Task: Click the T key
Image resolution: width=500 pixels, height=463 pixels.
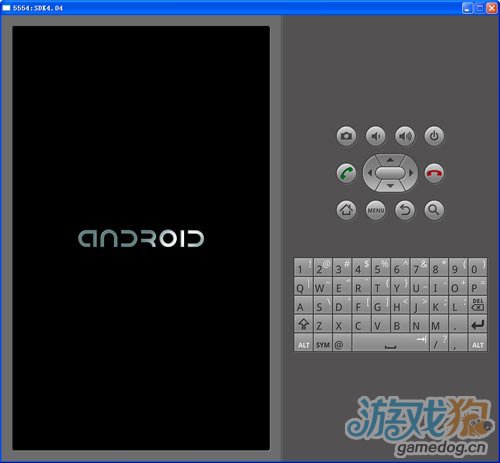Action: [x=381, y=286]
